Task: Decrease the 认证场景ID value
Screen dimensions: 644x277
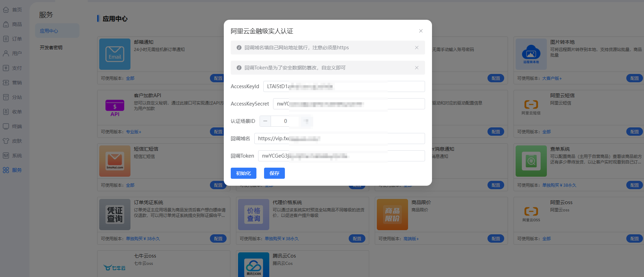Action: coord(265,121)
